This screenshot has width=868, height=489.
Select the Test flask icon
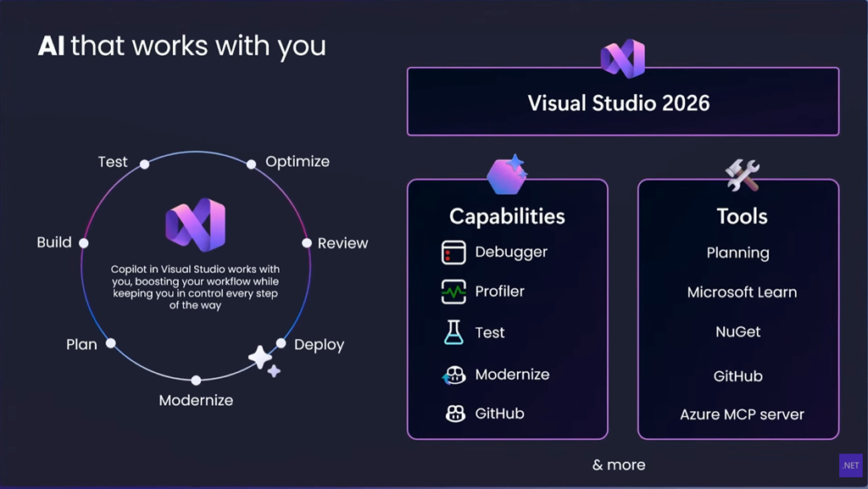tap(453, 332)
